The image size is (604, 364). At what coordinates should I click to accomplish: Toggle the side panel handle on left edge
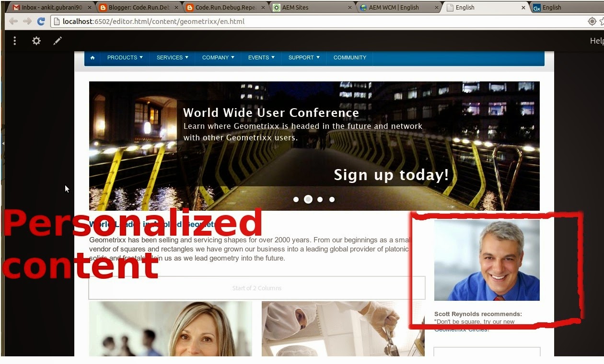click(x=3, y=143)
